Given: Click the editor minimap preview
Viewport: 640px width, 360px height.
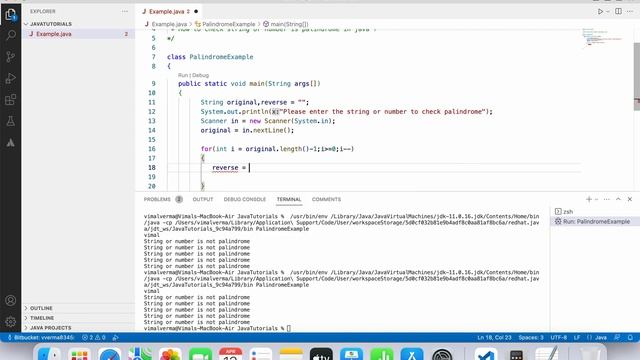Looking at the screenshot, I should [602, 38].
